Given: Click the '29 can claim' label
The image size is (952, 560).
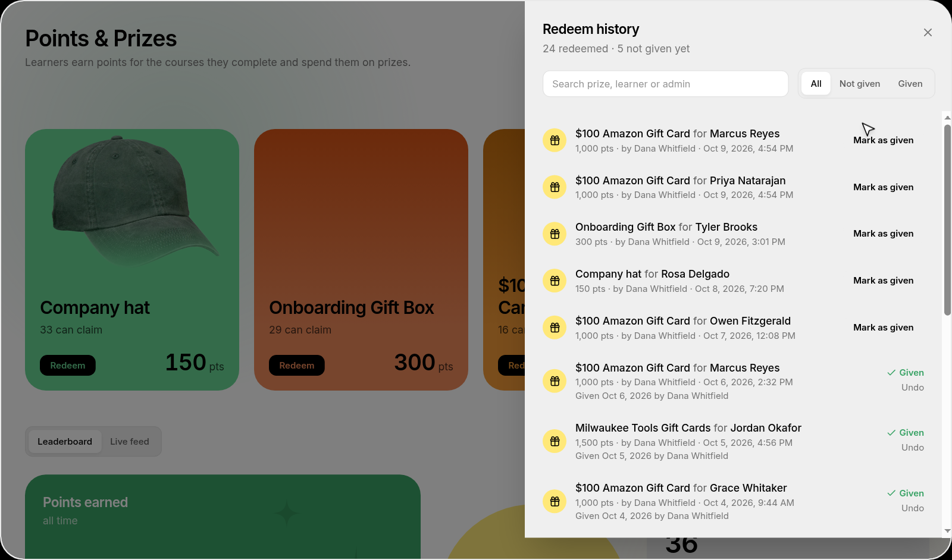Looking at the screenshot, I should (x=300, y=330).
